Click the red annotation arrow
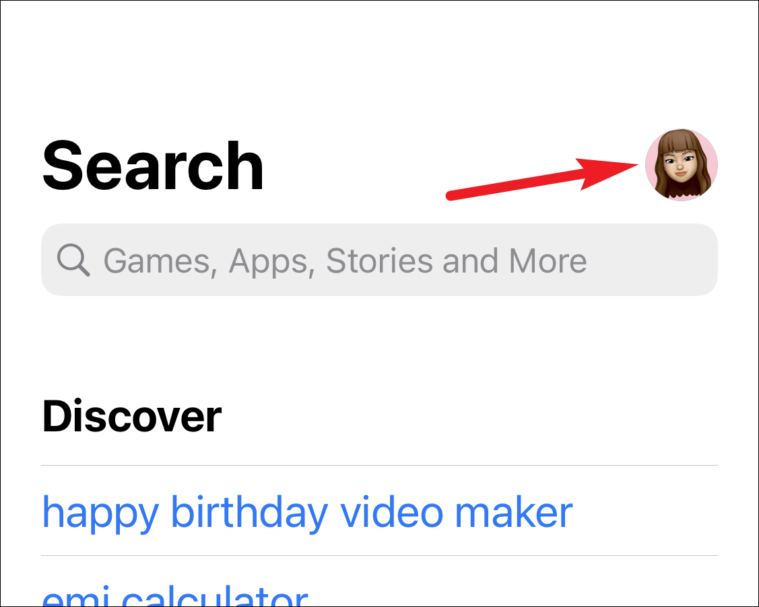The width and height of the screenshot is (759, 607). pyautogui.click(x=542, y=178)
